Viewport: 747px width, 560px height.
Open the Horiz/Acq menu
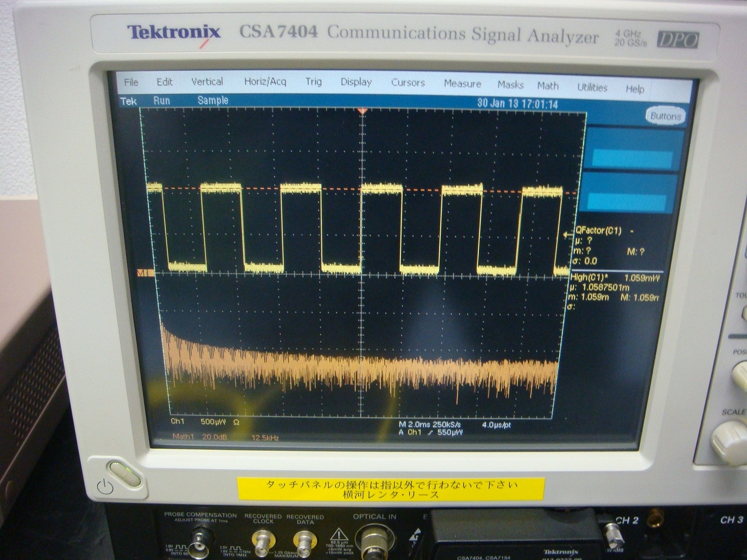(265, 82)
